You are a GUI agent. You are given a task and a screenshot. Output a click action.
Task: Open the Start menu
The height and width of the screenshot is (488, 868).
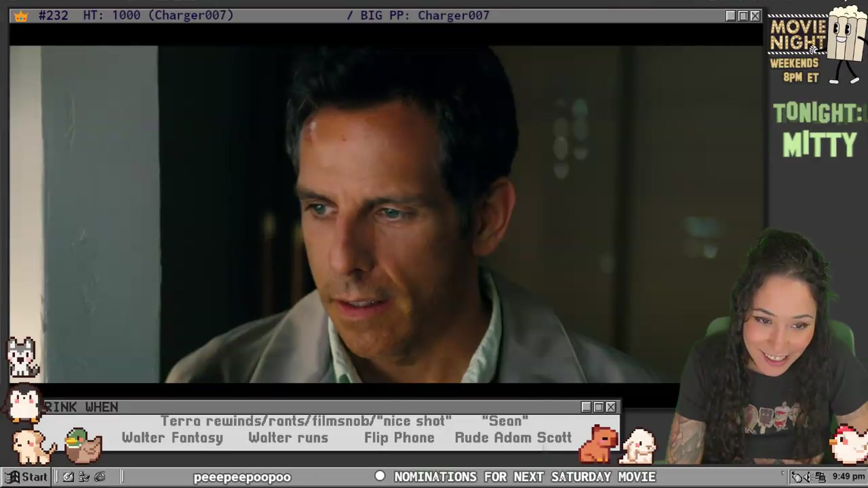[x=26, y=477]
